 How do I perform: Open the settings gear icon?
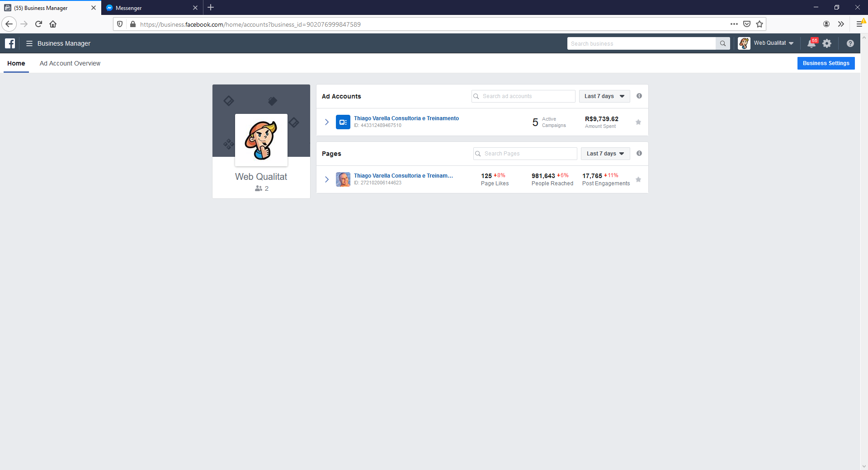pyautogui.click(x=827, y=43)
